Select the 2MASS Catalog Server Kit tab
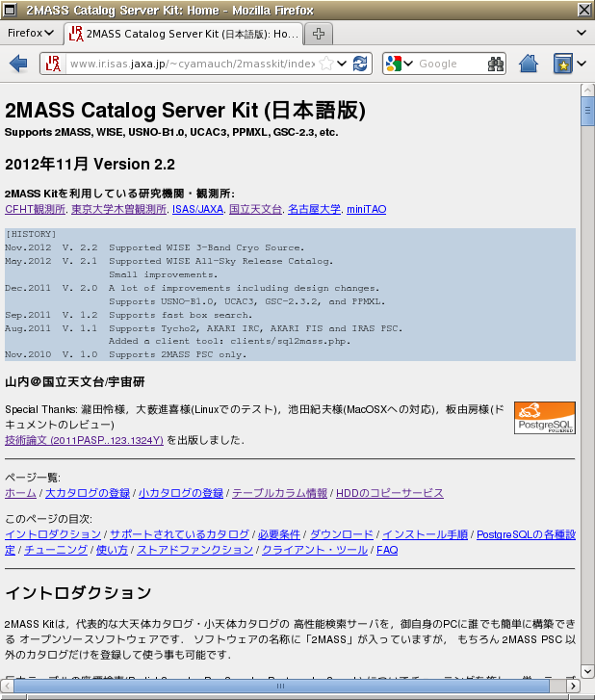Screen dimensions: 595x700 [x=184, y=34]
